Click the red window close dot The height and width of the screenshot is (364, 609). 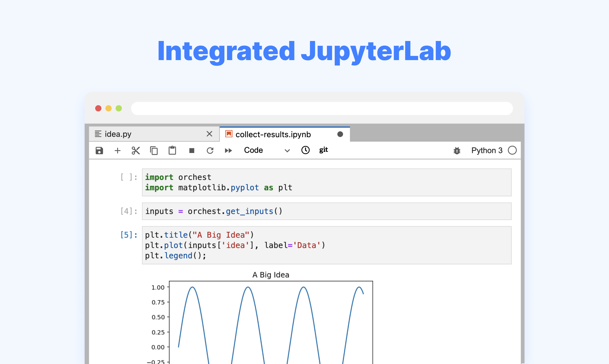click(x=98, y=108)
